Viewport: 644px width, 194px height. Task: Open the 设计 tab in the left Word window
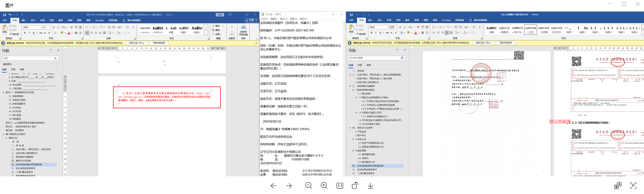click(33, 20)
